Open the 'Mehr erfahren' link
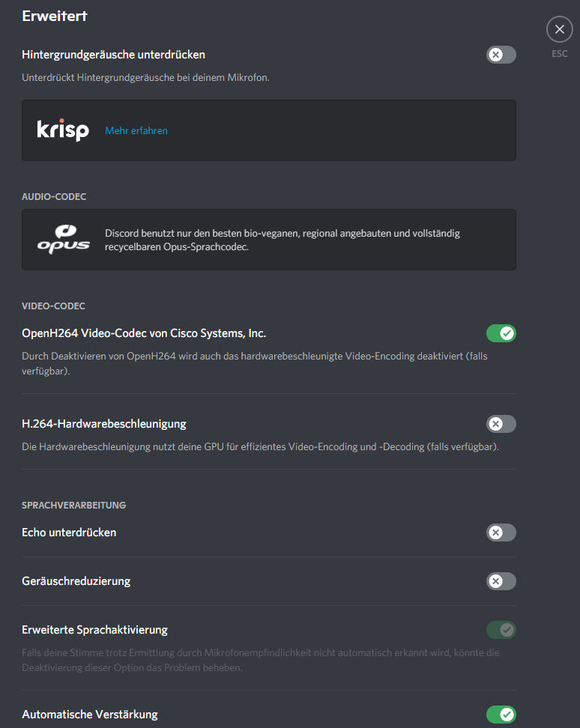This screenshot has width=580, height=728. point(136,130)
